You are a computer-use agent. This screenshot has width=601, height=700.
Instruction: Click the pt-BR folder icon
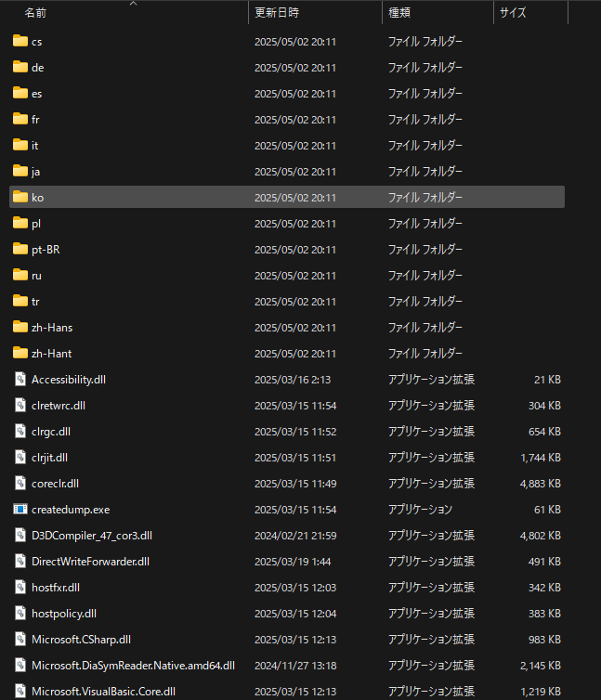(x=20, y=249)
